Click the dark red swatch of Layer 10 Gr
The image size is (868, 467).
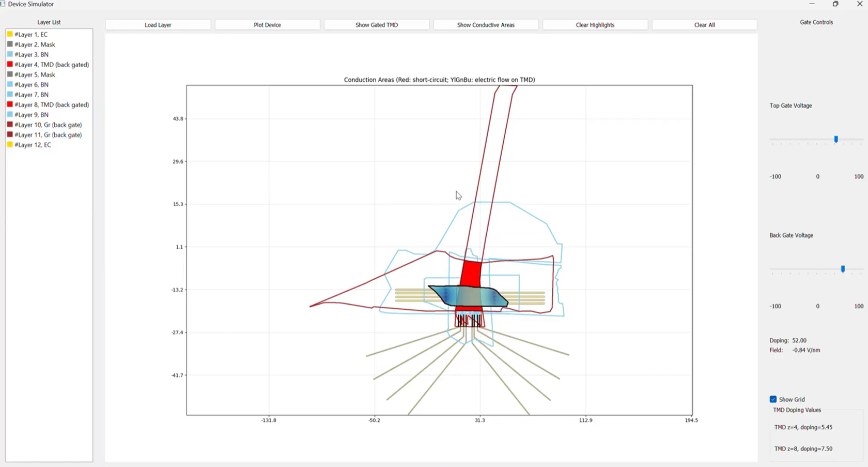[10, 125]
